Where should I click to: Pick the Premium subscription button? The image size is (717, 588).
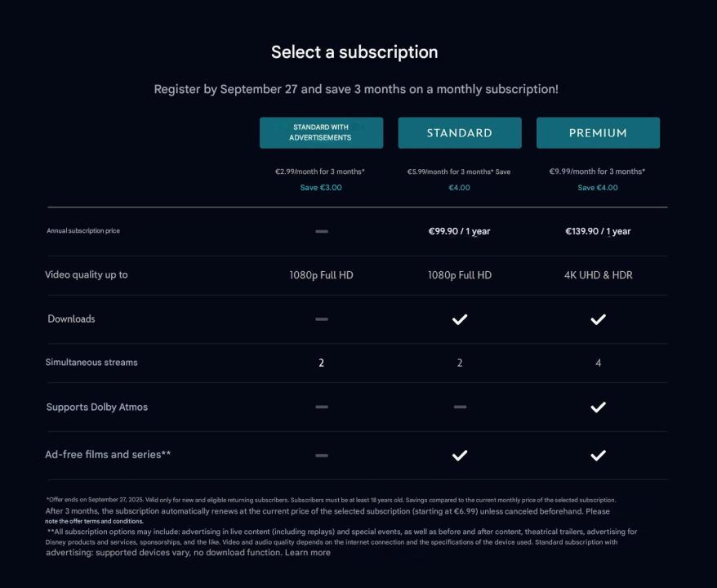tap(598, 133)
